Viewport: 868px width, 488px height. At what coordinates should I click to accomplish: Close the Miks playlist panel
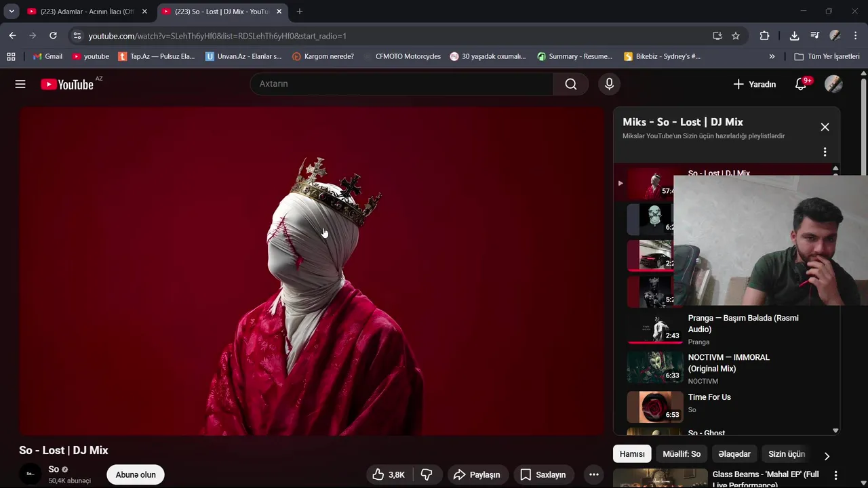(825, 127)
